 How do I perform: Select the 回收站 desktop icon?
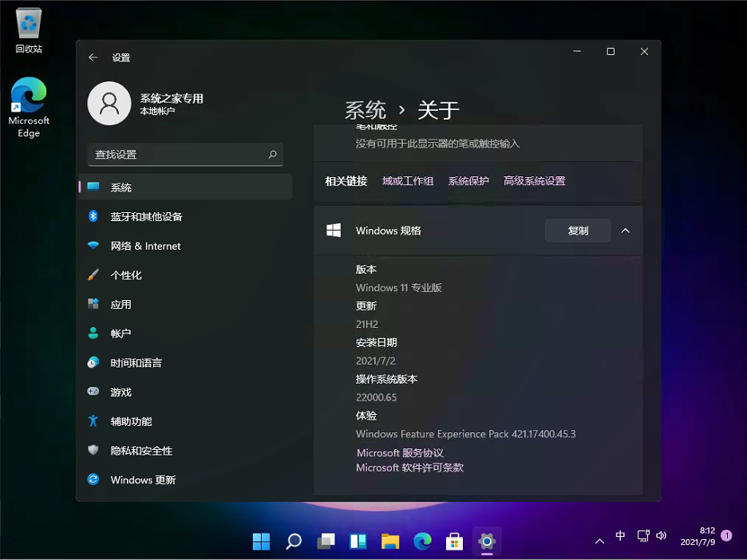pyautogui.click(x=29, y=30)
